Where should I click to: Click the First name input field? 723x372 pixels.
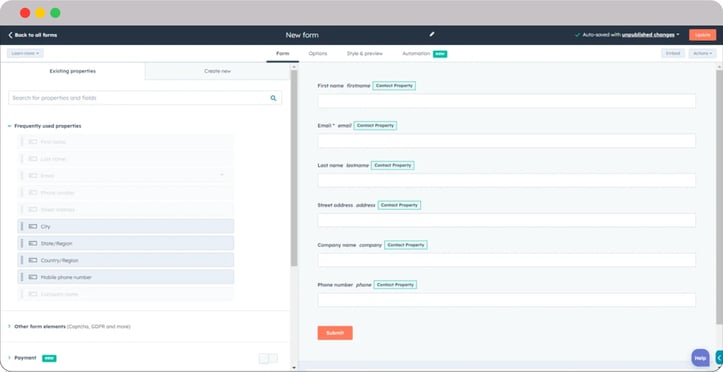click(506, 101)
